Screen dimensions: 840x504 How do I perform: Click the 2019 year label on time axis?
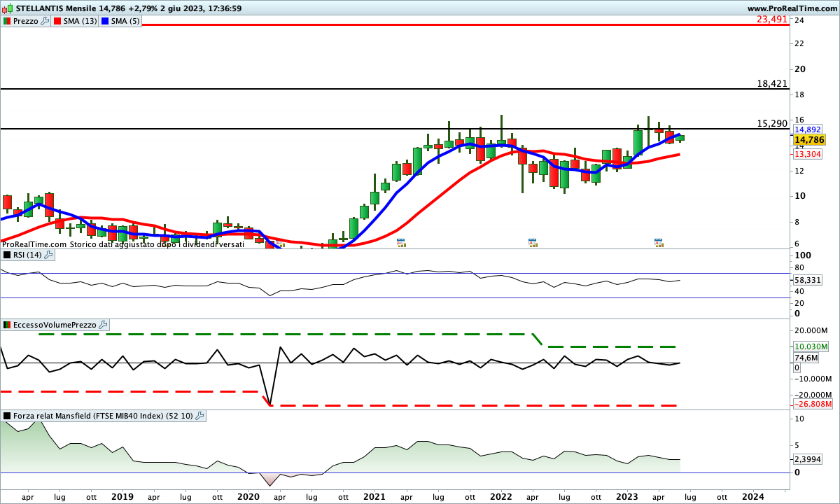122,496
